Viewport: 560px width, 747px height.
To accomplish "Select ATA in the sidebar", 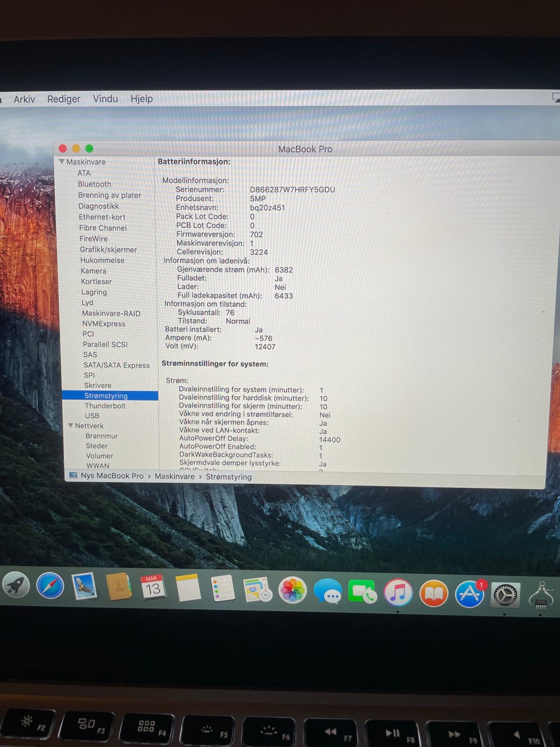I will tap(84, 173).
